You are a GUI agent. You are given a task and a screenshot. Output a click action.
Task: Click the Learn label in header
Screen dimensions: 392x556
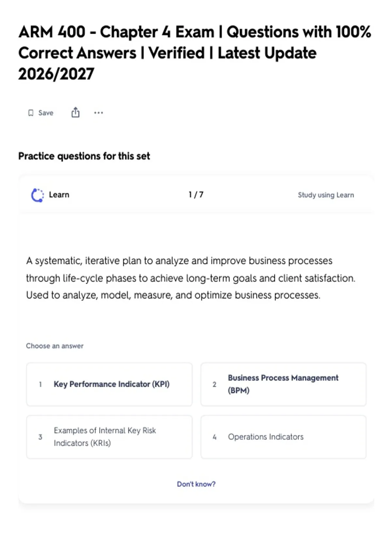pyautogui.click(x=59, y=195)
